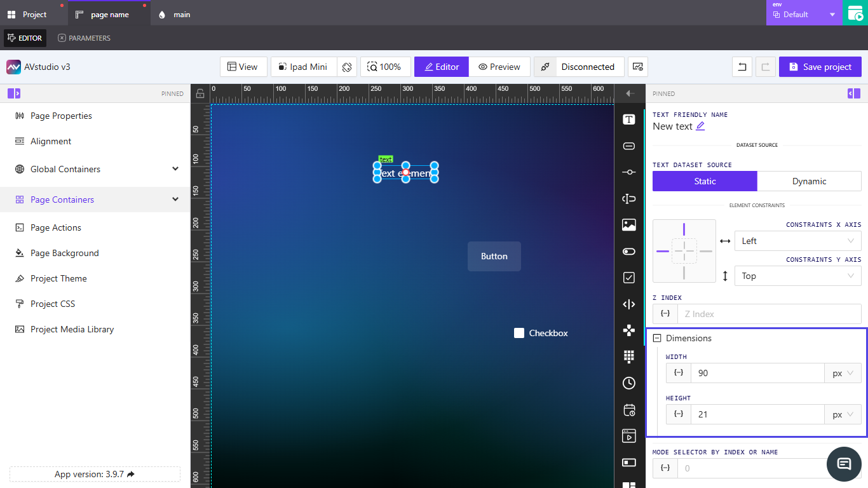
Task: Select the Keypad grid element tool
Action: pyautogui.click(x=629, y=356)
